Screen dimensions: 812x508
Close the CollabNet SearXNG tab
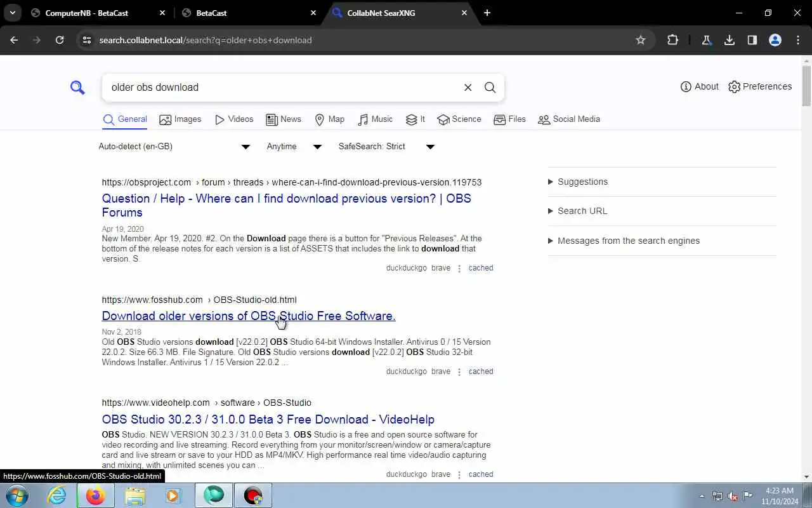coord(464,13)
